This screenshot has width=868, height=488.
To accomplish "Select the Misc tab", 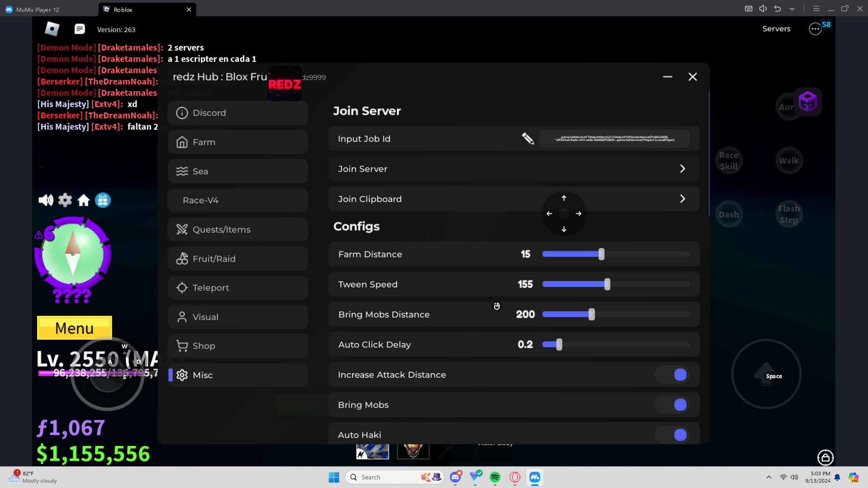I will coord(238,375).
